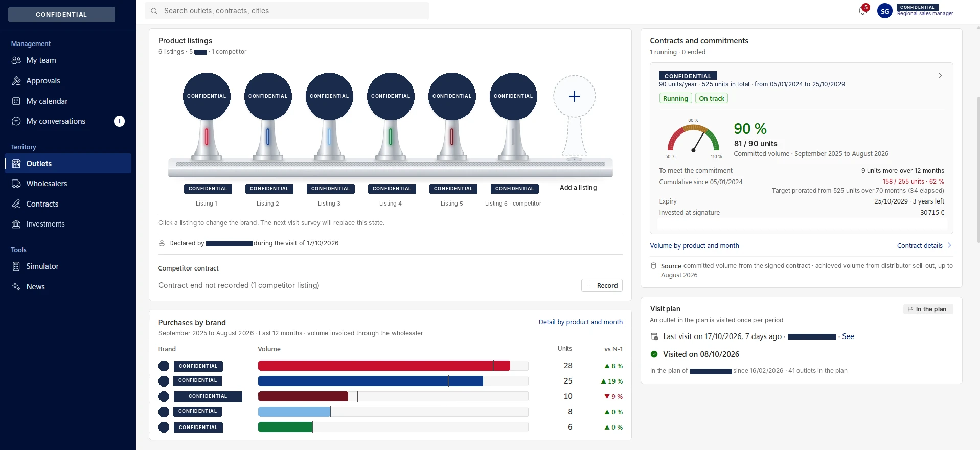Click the green check icon beside Visited on 08/10/2026
The height and width of the screenshot is (450, 980).
[x=654, y=354]
